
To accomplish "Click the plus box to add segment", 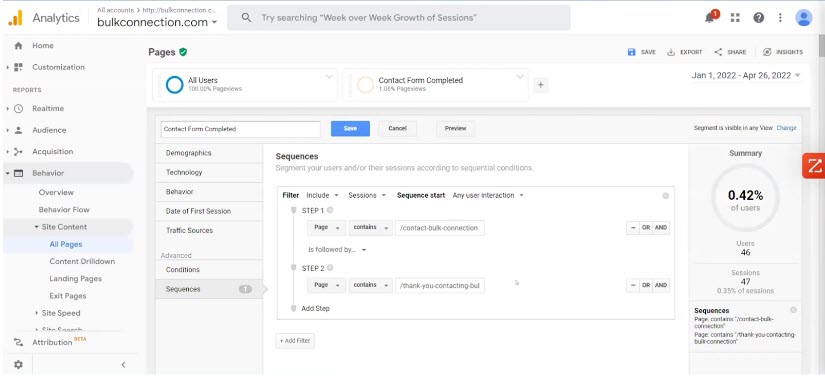I will 540,85.
